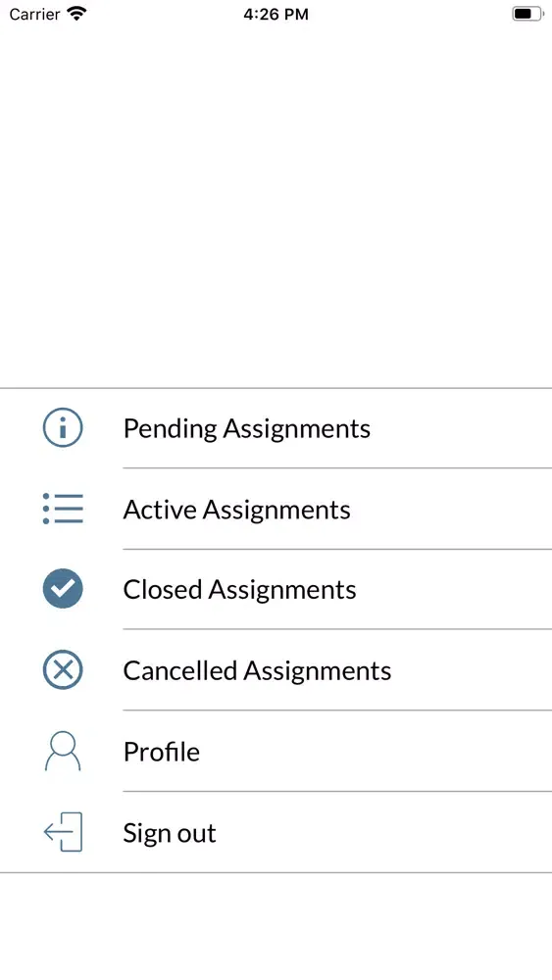
Task: Click the Sign out text label
Action: [170, 833]
